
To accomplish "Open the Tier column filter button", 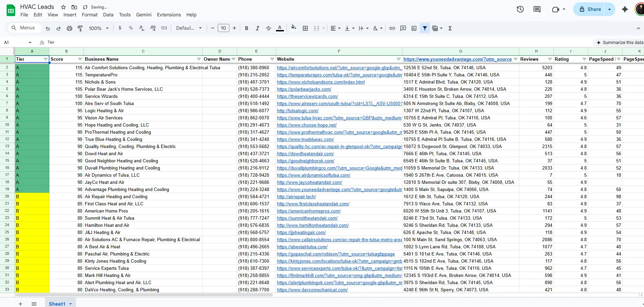I will [x=46, y=59].
